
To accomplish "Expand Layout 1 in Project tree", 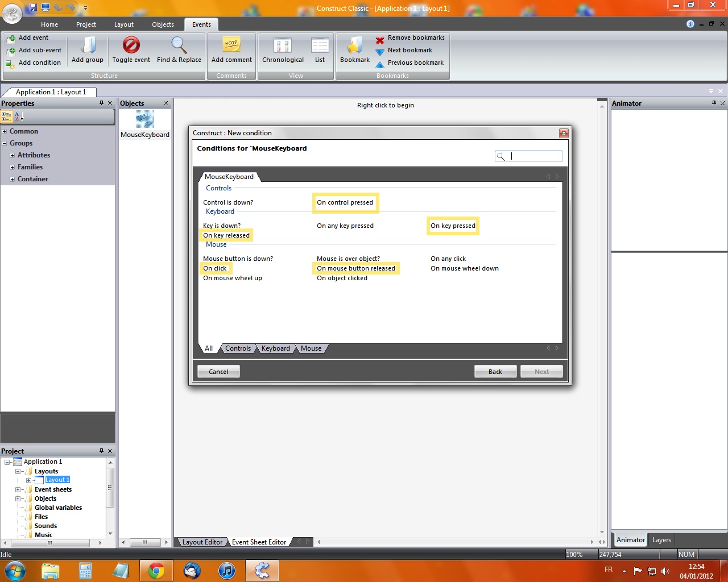I will 28,480.
